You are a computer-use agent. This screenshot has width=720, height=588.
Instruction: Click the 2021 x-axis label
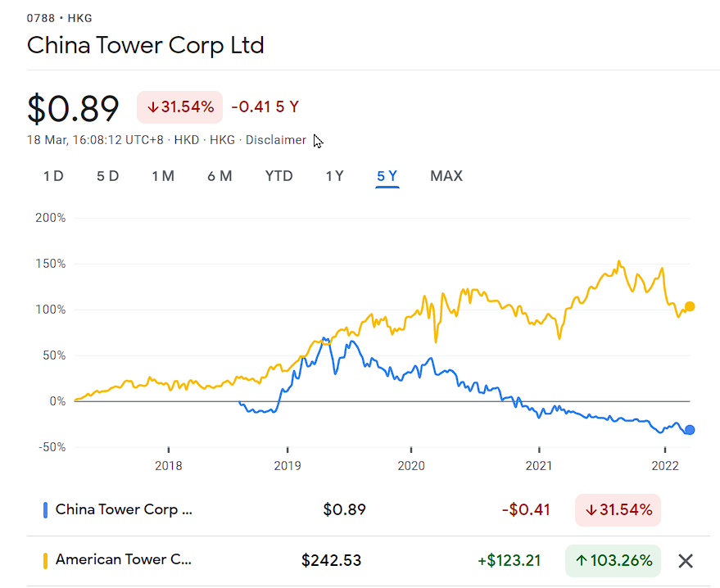(539, 466)
